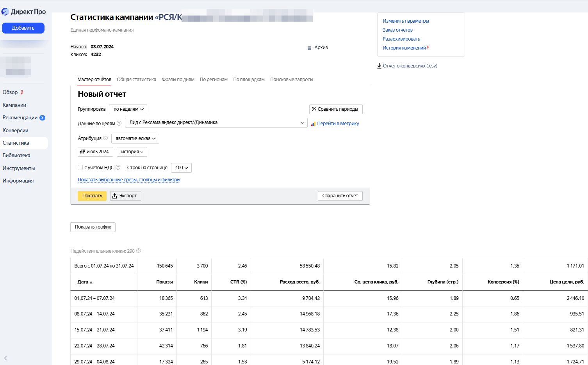Open Рекомендации in the sidebar
588x365 pixels.
[20, 118]
